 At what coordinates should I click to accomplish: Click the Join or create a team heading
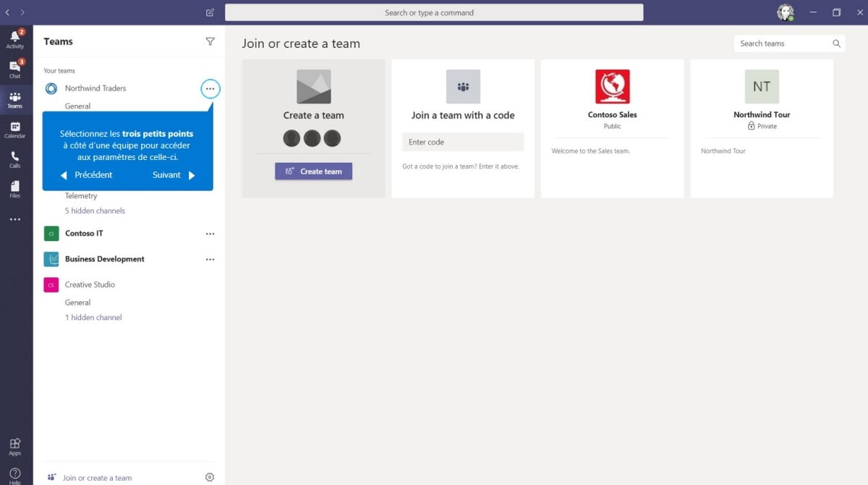pos(301,43)
